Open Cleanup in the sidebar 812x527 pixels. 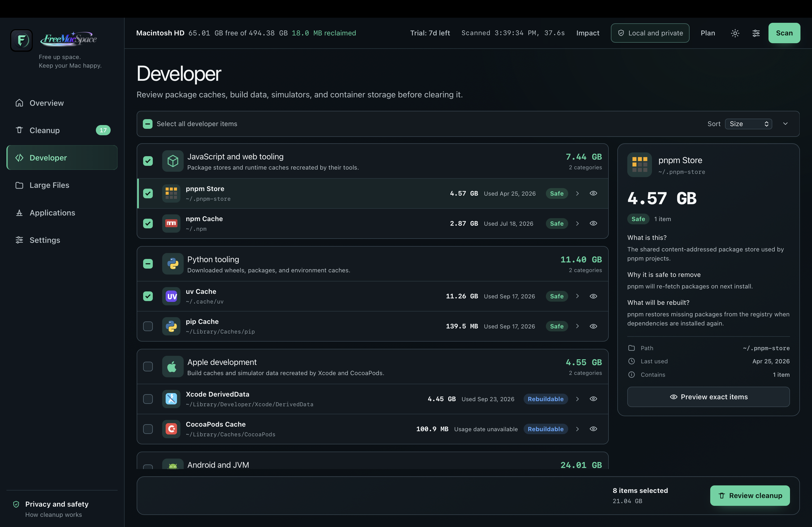point(62,130)
